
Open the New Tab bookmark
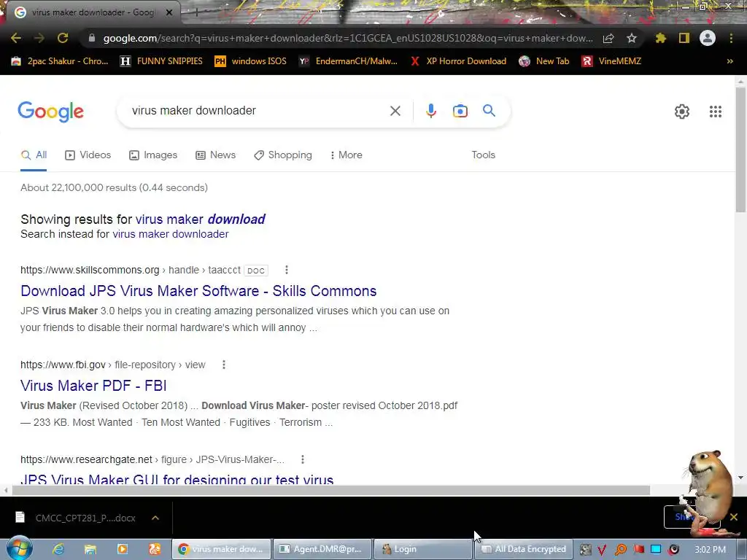tap(544, 61)
